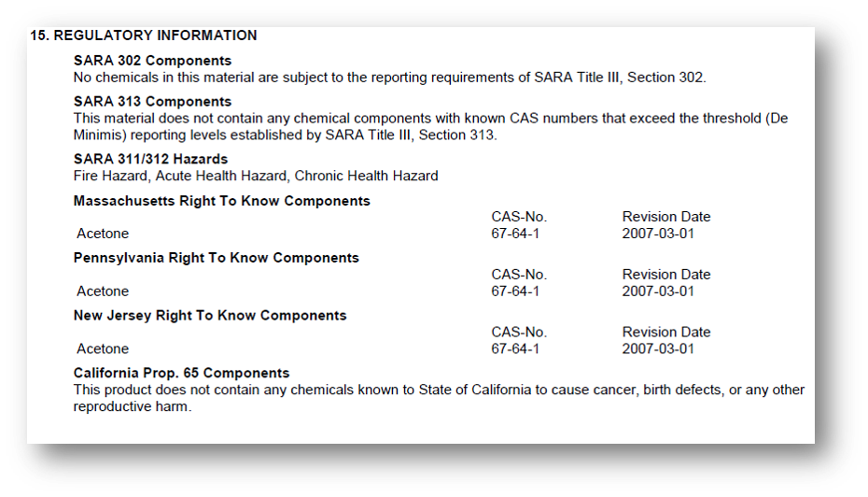Click Acetone under the Pennsylvania section
The width and height of the screenshot is (868, 497).
(x=103, y=291)
